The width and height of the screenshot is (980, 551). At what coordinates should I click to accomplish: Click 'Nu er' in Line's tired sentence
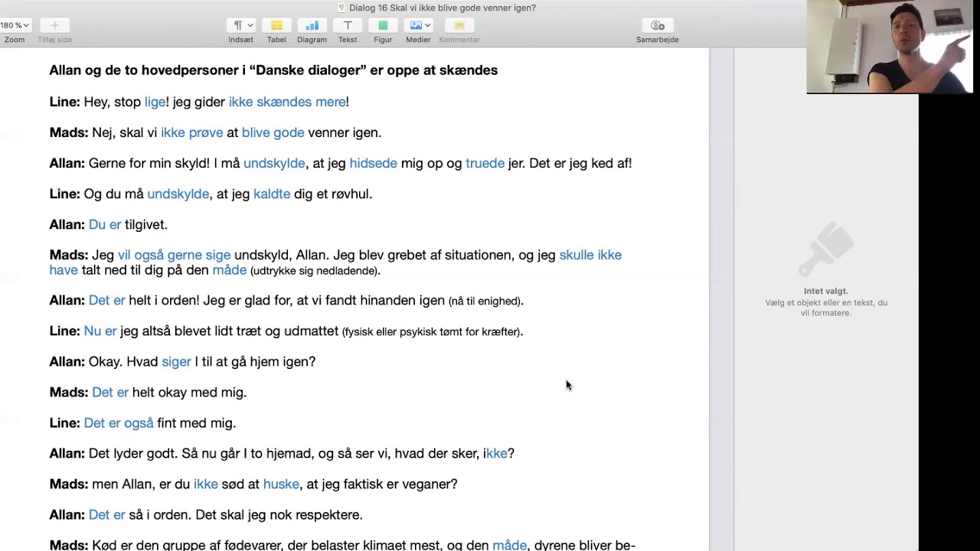tap(100, 331)
